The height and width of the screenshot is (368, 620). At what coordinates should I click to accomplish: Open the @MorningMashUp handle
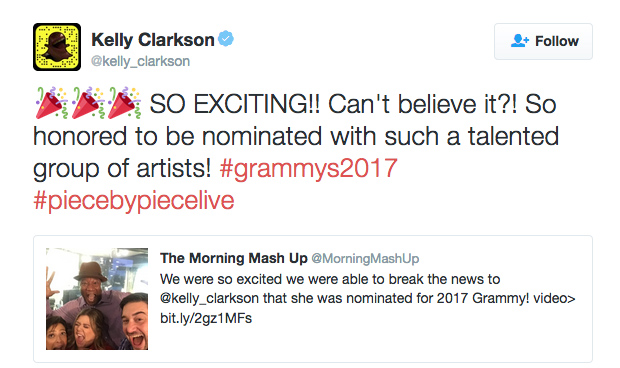tap(365, 258)
